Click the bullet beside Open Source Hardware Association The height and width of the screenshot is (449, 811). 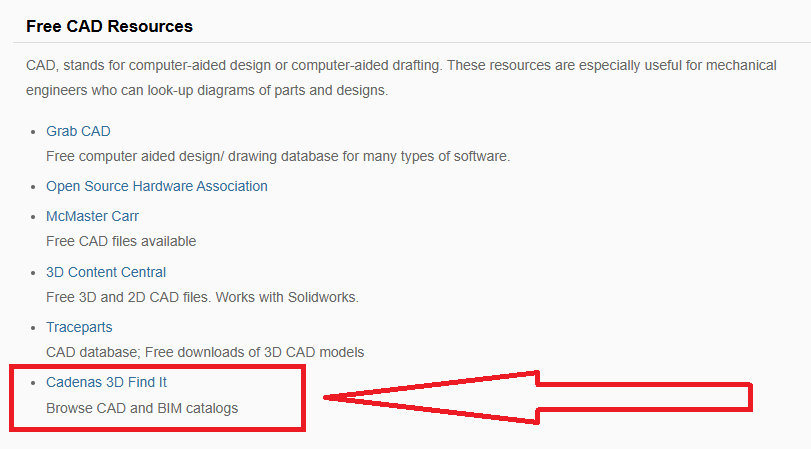coord(32,187)
